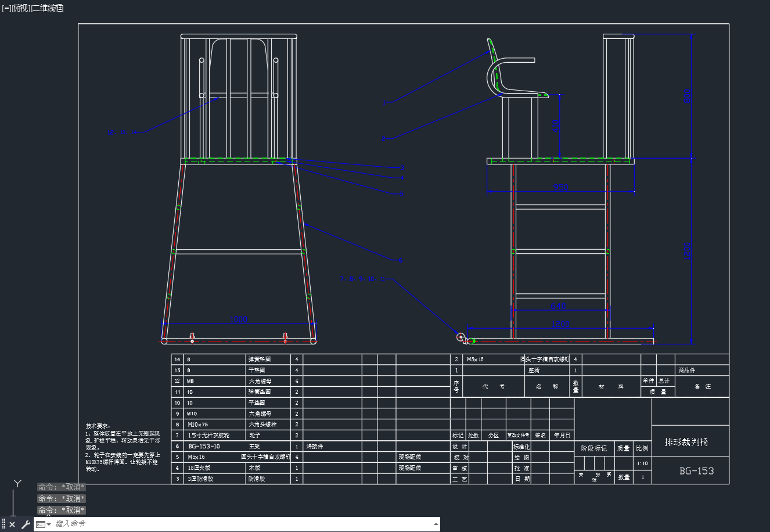
Task: Select the 1:10 scale value
Action: click(642, 463)
